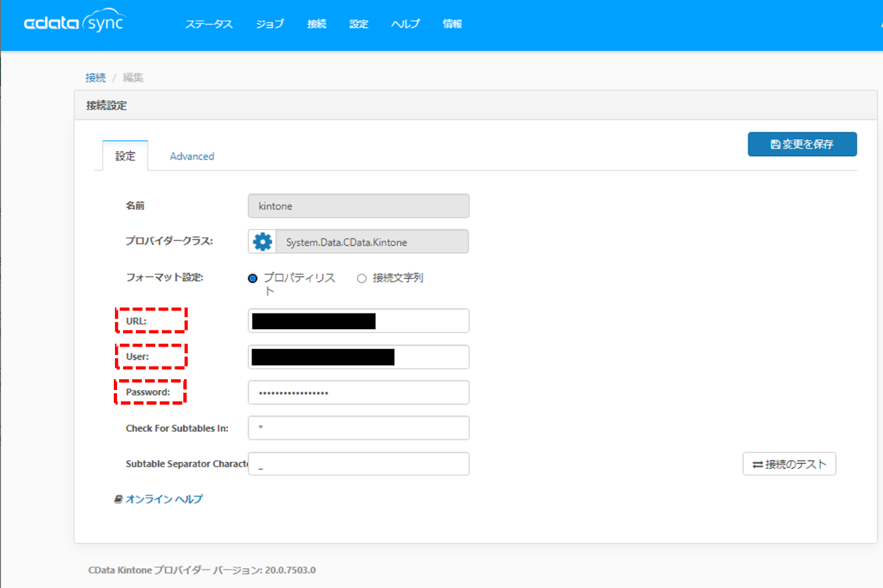This screenshot has width=883, height=588.
Task: Click the gear icon beside provider class
Action: click(262, 241)
